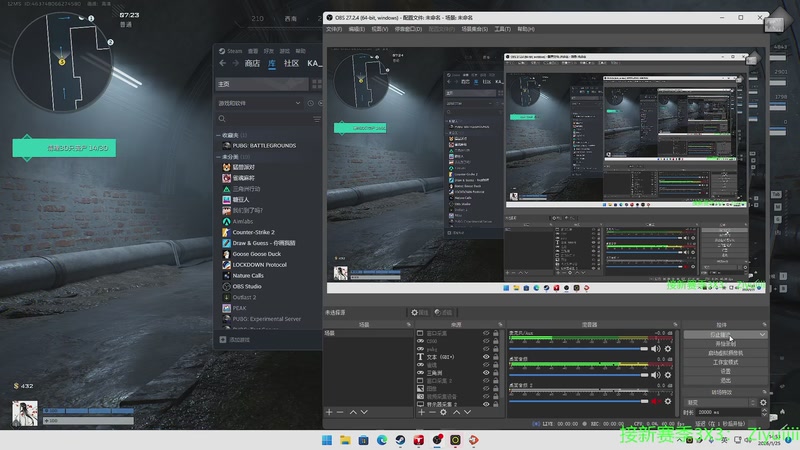The width and height of the screenshot is (800, 450).
Task: Toggle visibility of C500 source
Action: tap(486, 341)
